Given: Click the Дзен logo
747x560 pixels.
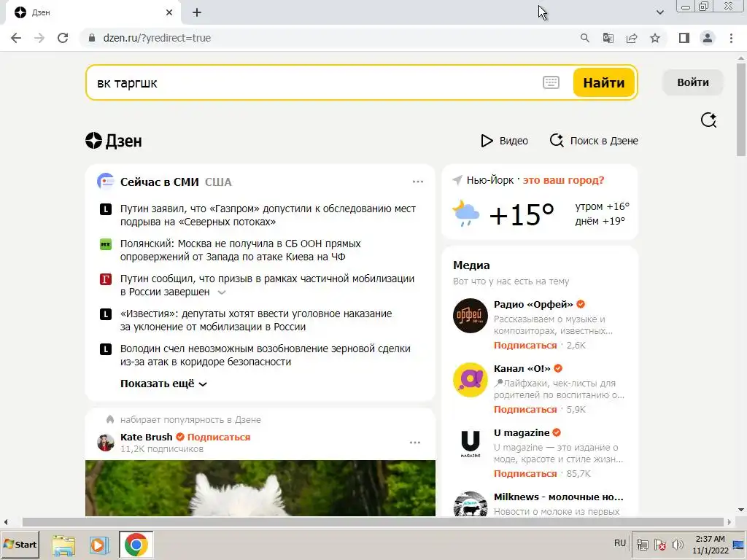Looking at the screenshot, I should pyautogui.click(x=113, y=141).
